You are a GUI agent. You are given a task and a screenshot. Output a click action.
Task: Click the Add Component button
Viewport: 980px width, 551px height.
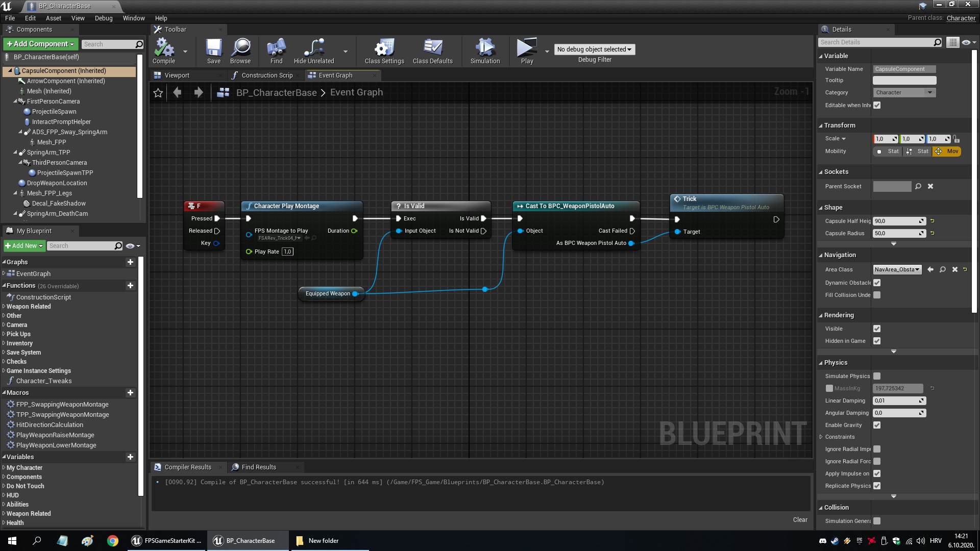click(x=40, y=44)
